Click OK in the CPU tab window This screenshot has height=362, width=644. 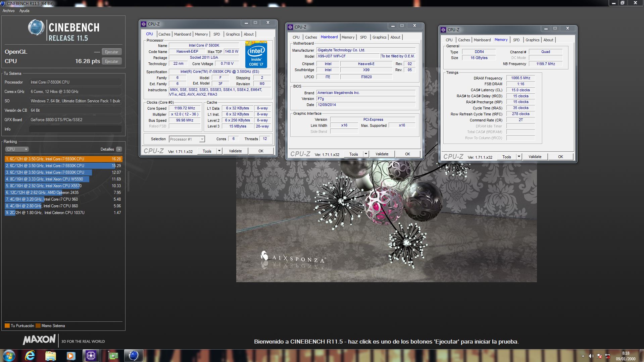261,151
